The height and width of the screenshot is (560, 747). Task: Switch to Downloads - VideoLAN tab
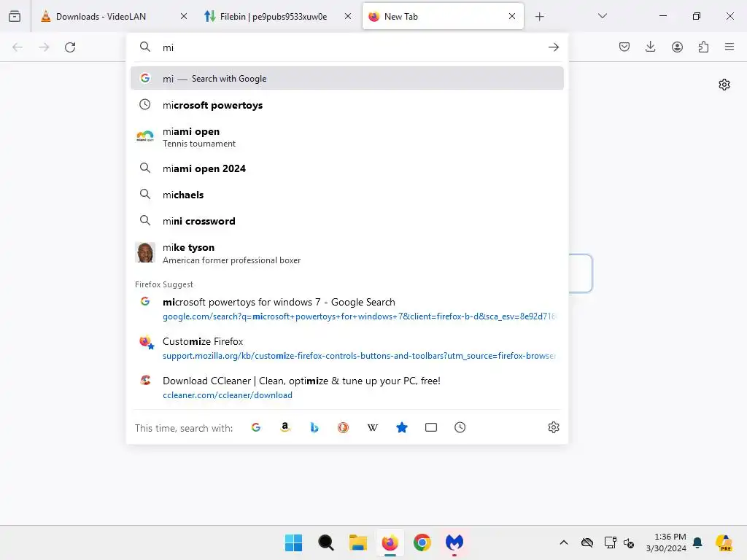click(114, 16)
